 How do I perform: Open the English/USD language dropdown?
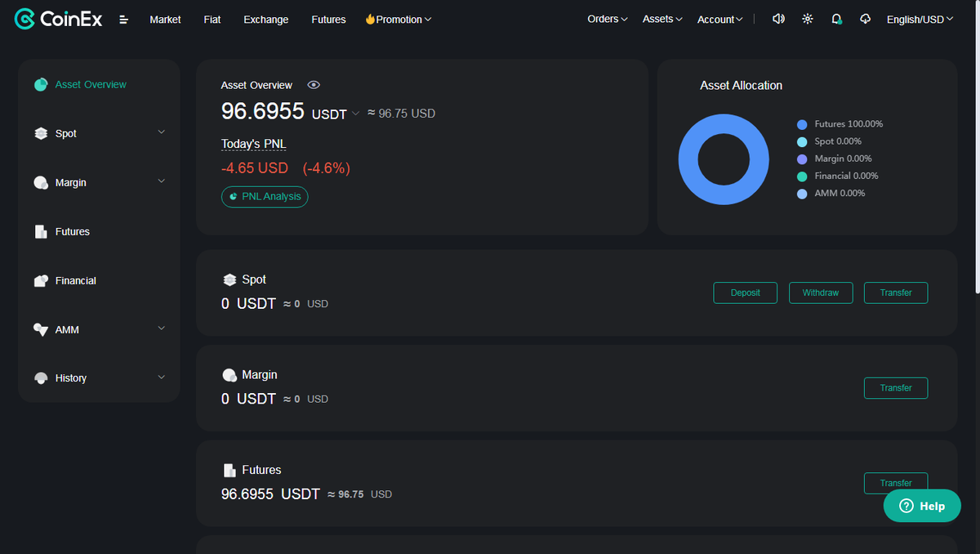click(x=920, y=20)
